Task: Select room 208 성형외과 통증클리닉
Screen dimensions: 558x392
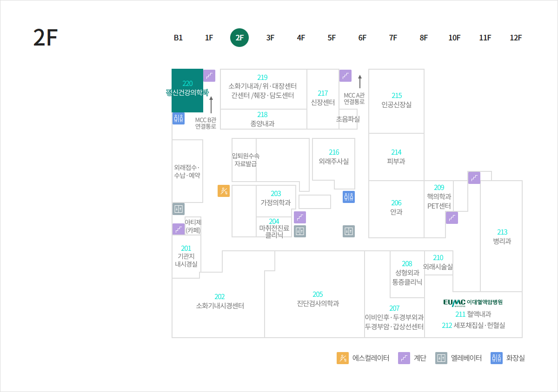Action: pyautogui.click(x=407, y=273)
